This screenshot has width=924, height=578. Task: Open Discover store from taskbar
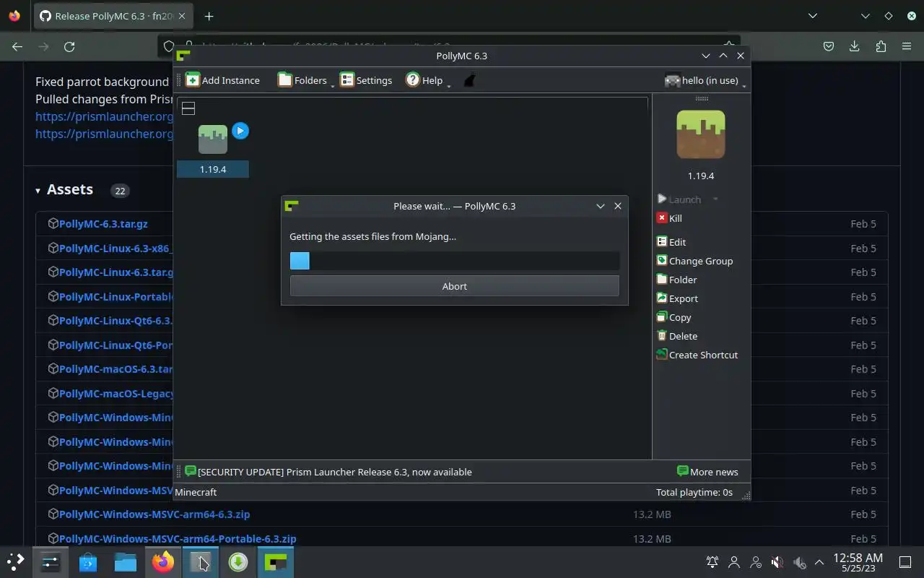pyautogui.click(x=88, y=562)
